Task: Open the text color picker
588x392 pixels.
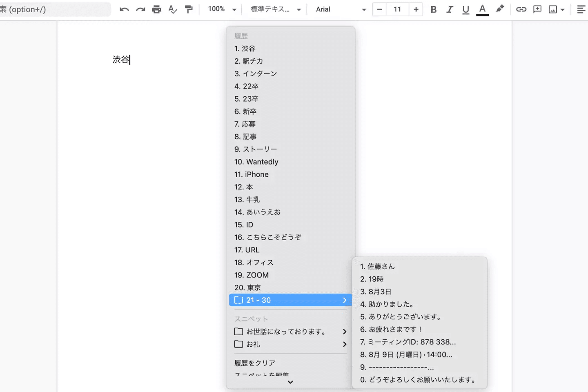Action: tap(482, 9)
